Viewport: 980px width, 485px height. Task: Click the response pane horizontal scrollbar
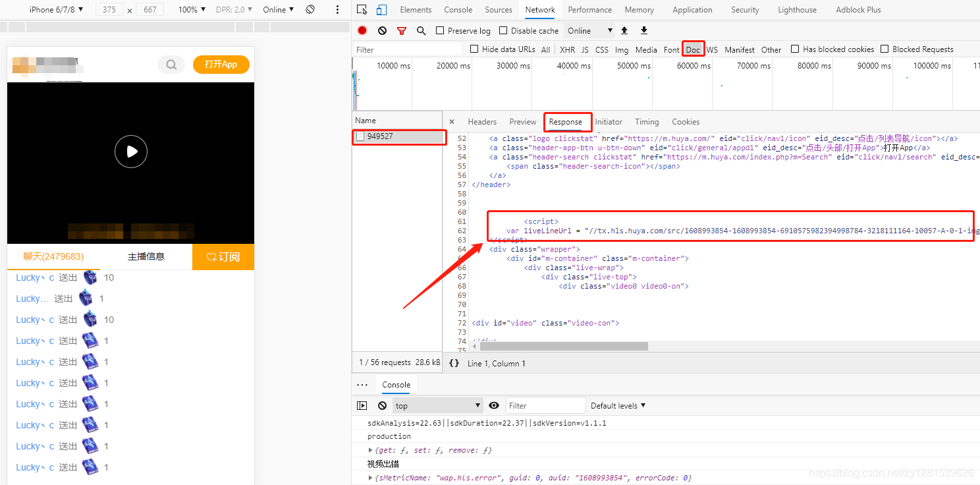(564, 346)
